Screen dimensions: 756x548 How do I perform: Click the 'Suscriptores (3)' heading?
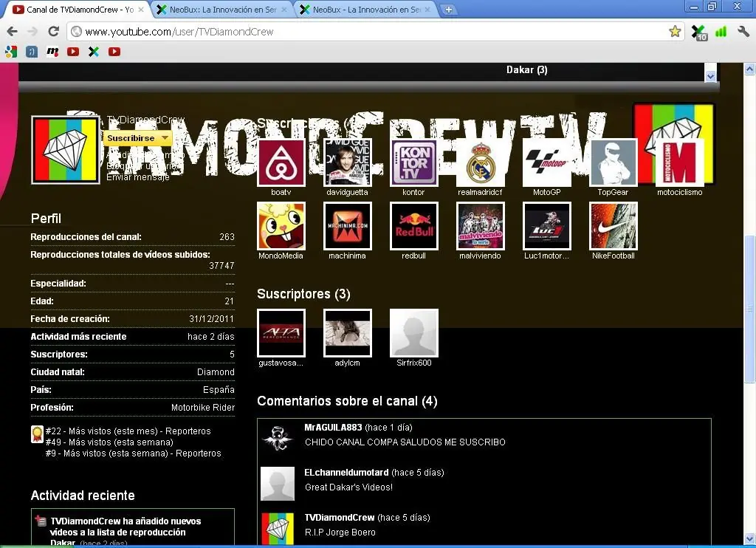click(x=303, y=294)
